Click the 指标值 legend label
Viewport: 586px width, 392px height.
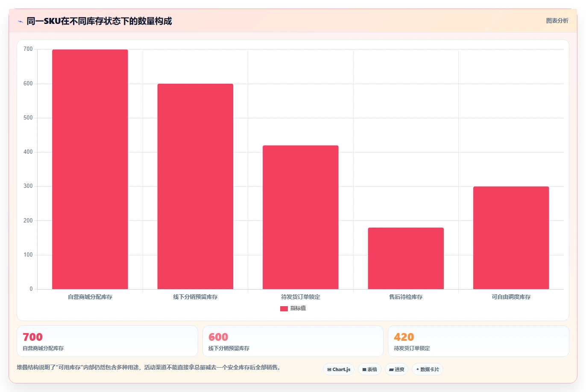pyautogui.click(x=298, y=308)
